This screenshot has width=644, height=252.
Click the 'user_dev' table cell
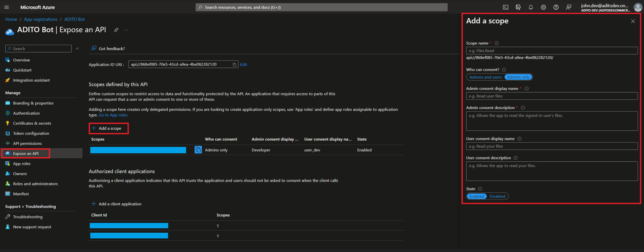(312, 150)
